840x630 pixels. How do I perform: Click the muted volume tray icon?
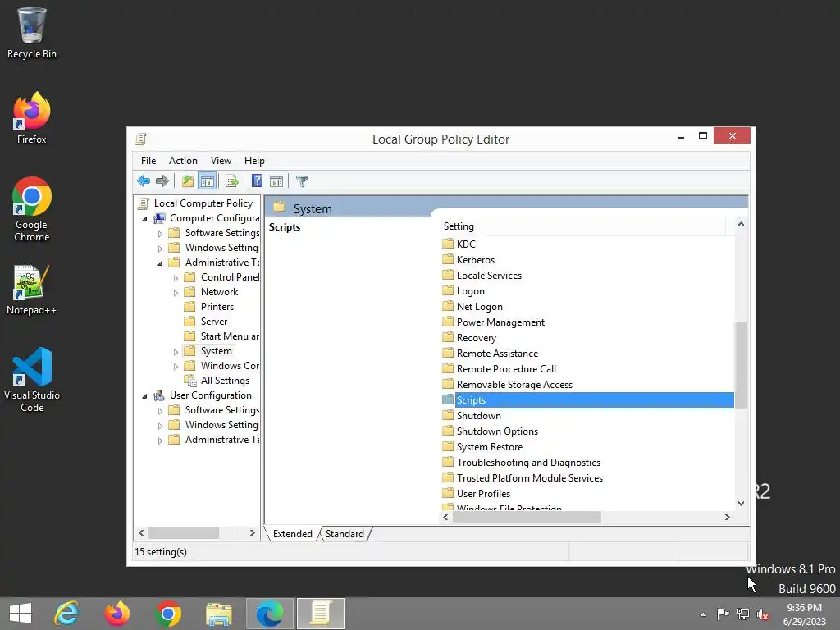763,614
